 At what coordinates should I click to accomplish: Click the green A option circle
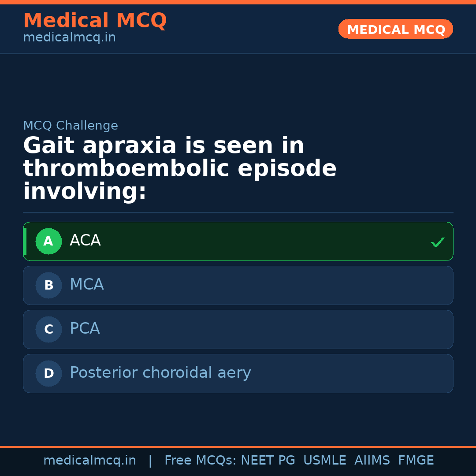tap(48, 241)
